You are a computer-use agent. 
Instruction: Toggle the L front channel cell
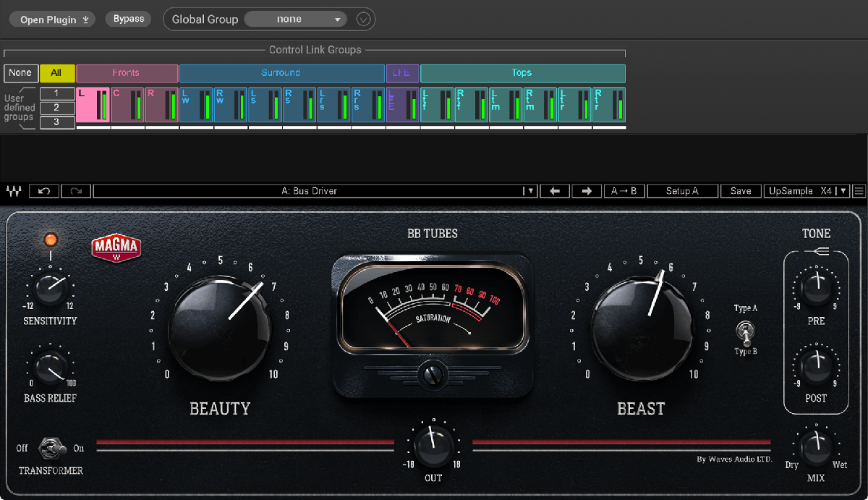click(x=93, y=105)
